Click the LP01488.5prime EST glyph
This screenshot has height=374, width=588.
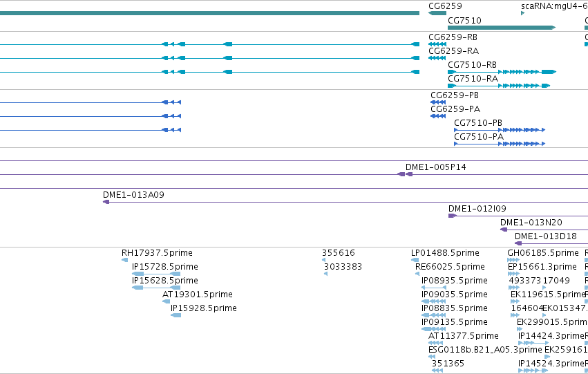point(415,259)
